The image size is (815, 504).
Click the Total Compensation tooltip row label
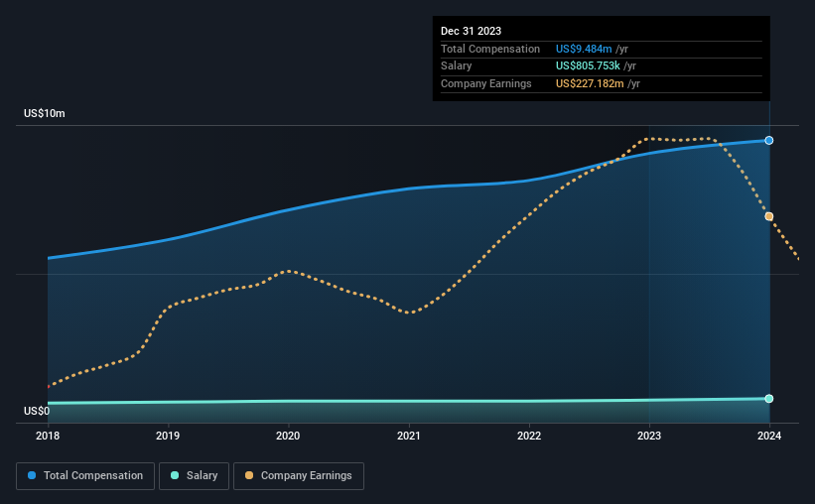coord(490,49)
